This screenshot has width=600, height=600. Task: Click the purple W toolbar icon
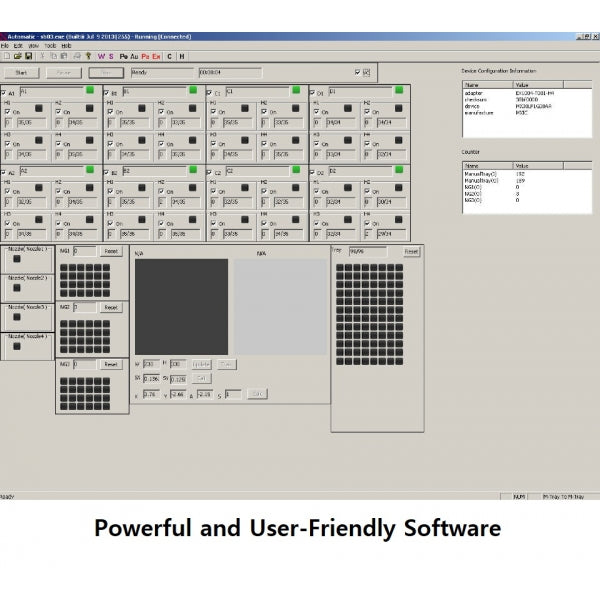pyautogui.click(x=100, y=56)
